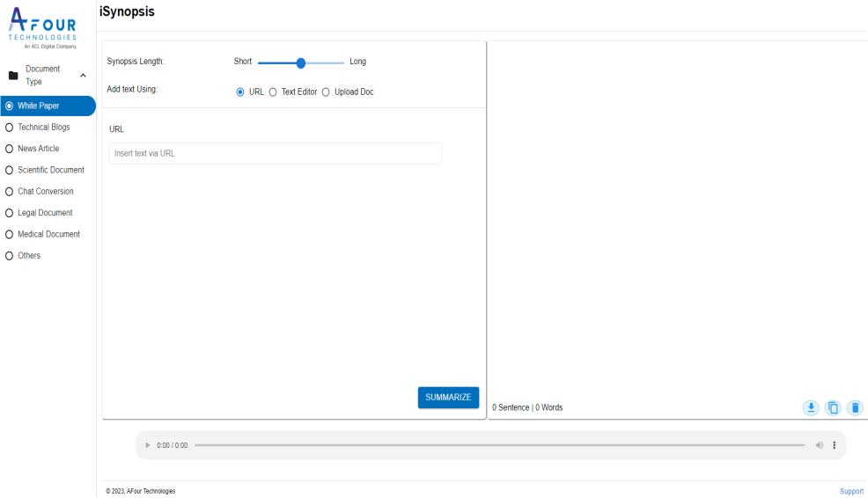Screen dimensions: 868x498
Task: Collapse the Document Type section chevron
Action: [x=83, y=76]
